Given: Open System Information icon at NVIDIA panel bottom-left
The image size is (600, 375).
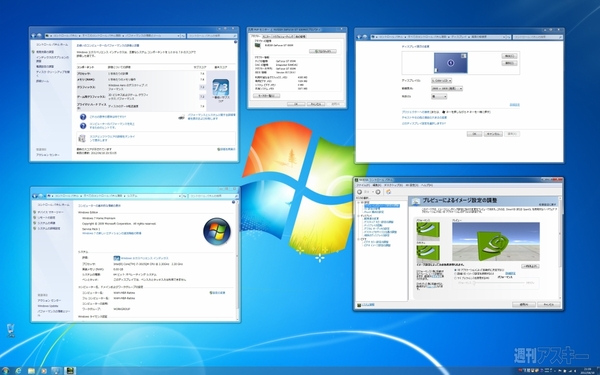Looking at the screenshot, I should pos(359,305).
